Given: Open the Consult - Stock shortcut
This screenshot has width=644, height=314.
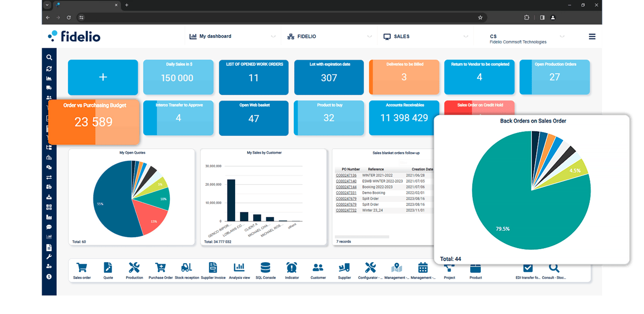Looking at the screenshot, I should pos(554,271).
